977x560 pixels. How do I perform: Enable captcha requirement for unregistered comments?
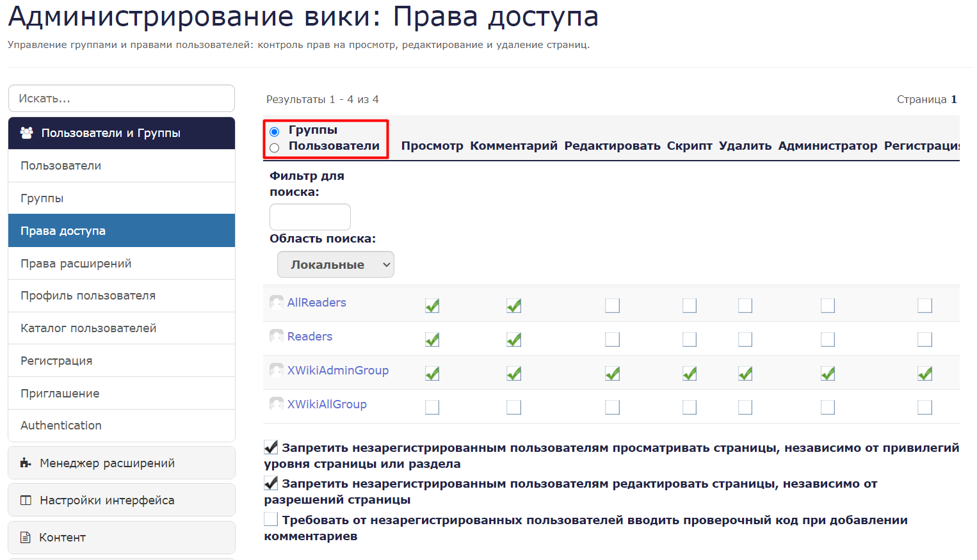pyautogui.click(x=271, y=519)
